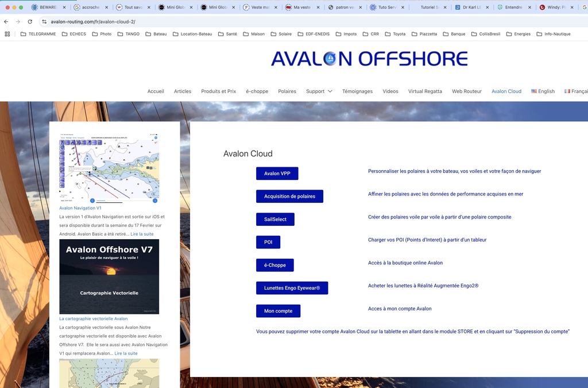
Task: Open the EDF-ENEDIS bookmark folder
Action: (x=314, y=34)
